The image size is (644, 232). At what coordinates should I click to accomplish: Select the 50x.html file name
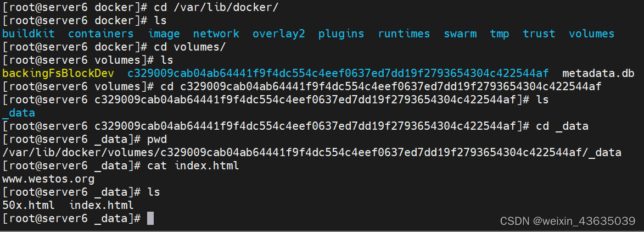point(29,206)
